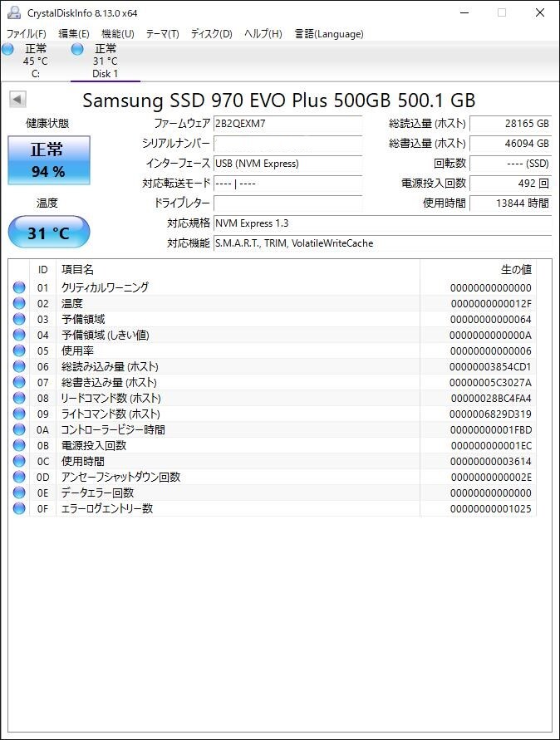The height and width of the screenshot is (740, 560).
Task: Click the features field S.M.A.R.T., TRIM, VolatileWriteCache
Action: pyautogui.click(x=382, y=243)
